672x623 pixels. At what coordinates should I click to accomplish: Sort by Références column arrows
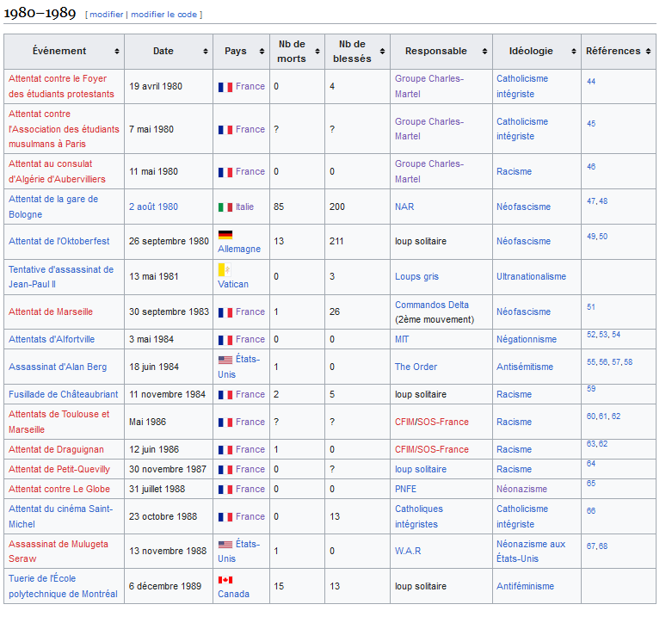coord(648,52)
